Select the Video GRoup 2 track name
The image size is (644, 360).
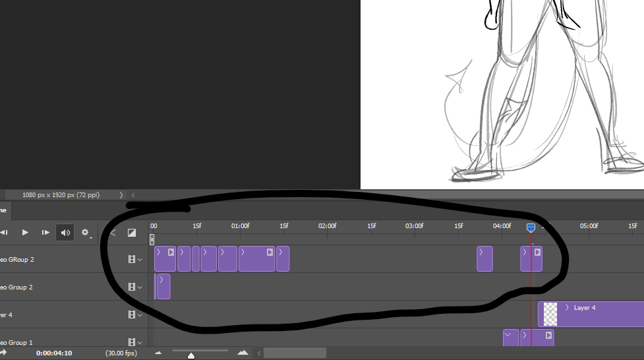(x=17, y=260)
